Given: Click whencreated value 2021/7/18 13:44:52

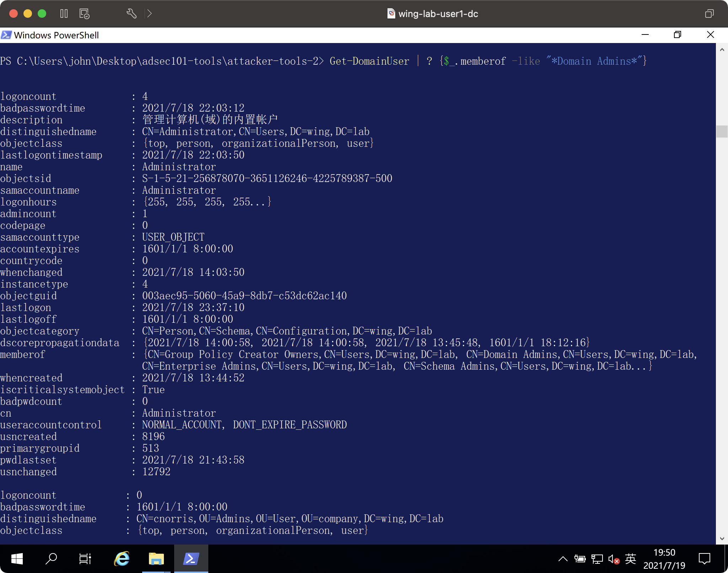Looking at the screenshot, I should 193,378.
